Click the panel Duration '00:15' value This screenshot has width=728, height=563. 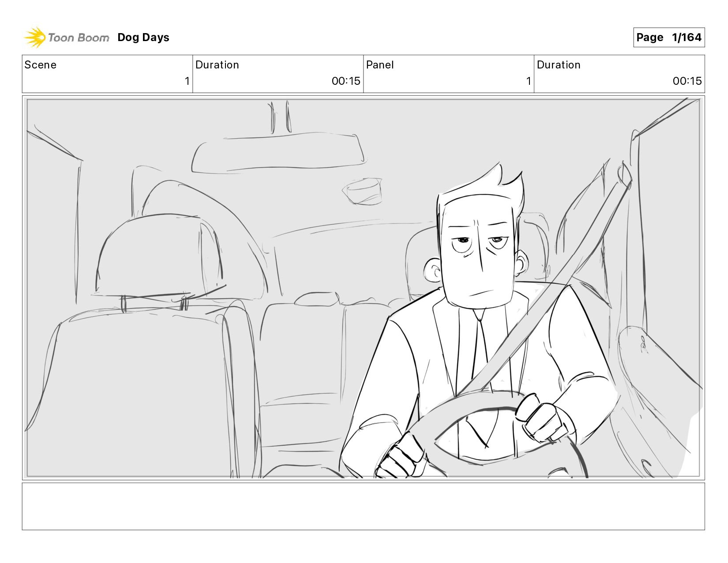tap(687, 81)
